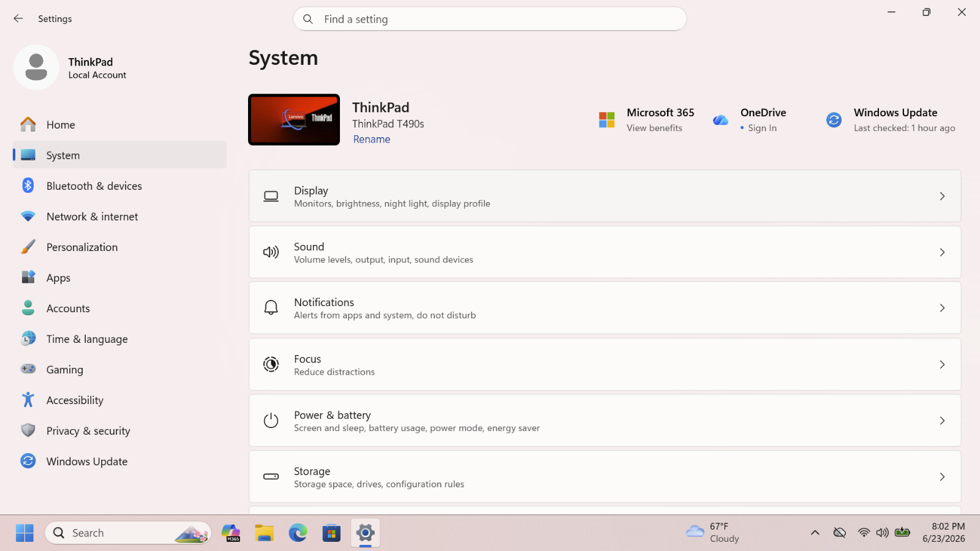Open Microsoft Store from taskbar
980x551 pixels.
coord(331,533)
